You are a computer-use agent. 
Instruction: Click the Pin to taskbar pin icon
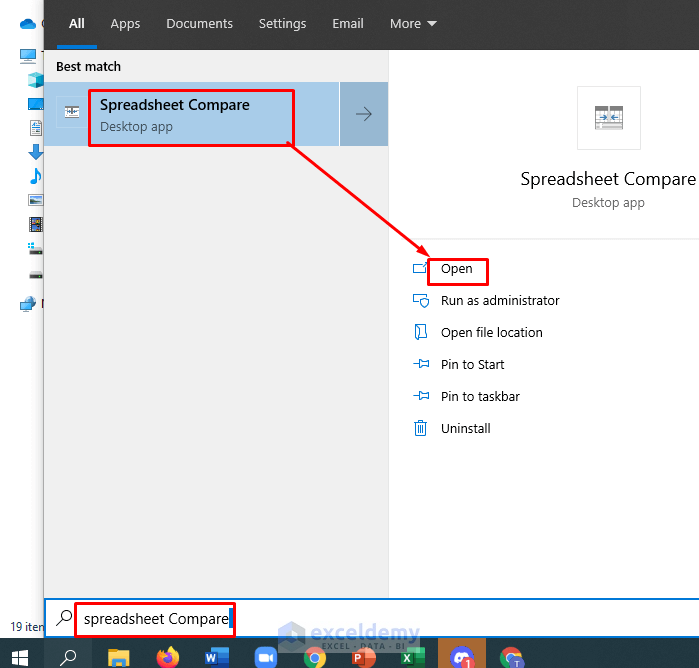pyautogui.click(x=421, y=396)
